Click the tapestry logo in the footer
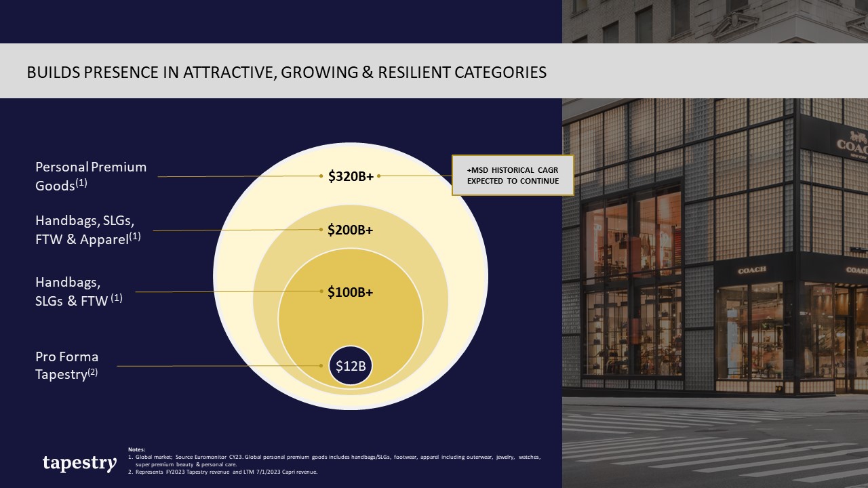Viewport: 868px width, 488px height. (79, 463)
